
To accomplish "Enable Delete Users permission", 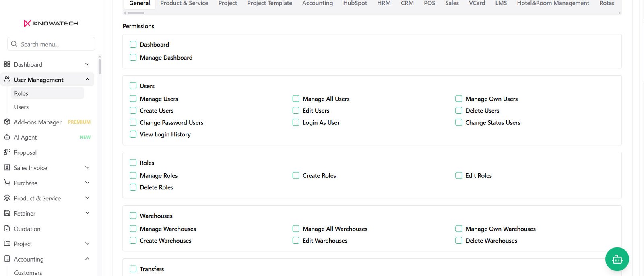I will [458, 111].
